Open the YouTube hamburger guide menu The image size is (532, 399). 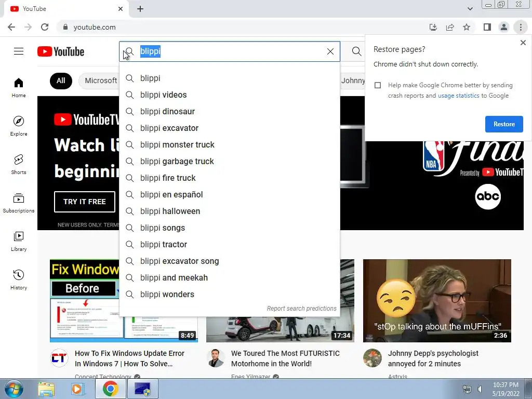point(19,51)
